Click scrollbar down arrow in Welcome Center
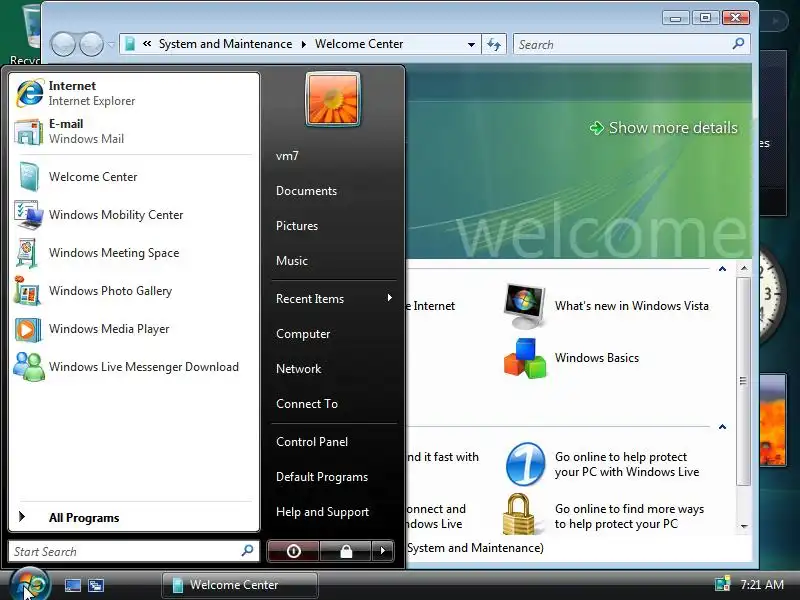 744,526
